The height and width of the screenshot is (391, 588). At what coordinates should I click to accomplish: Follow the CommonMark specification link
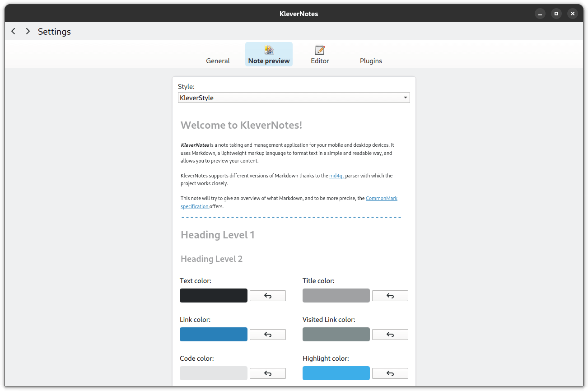(381, 198)
